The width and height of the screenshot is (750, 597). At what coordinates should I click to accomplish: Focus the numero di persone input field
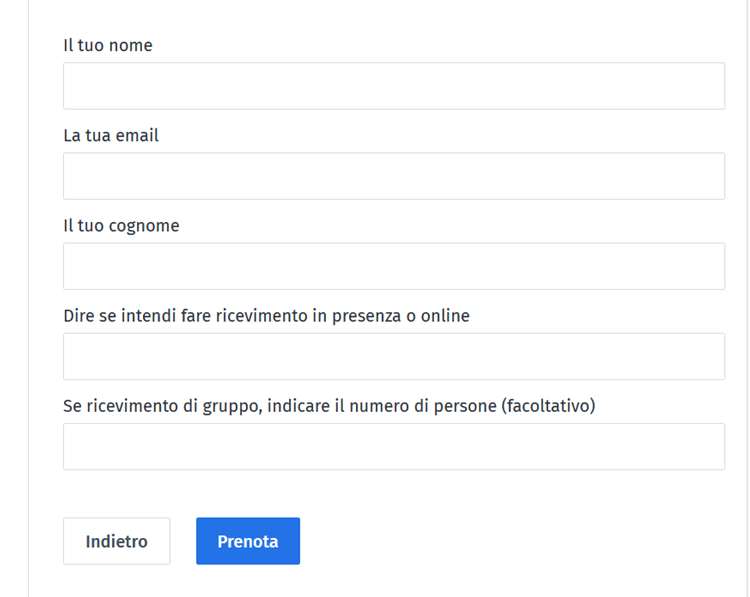pos(393,446)
